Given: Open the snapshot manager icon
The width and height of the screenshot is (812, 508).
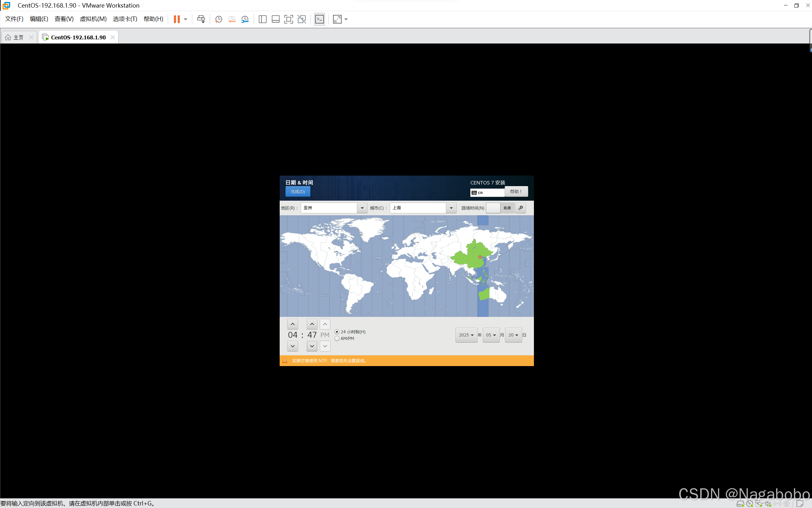Looking at the screenshot, I should 245,19.
